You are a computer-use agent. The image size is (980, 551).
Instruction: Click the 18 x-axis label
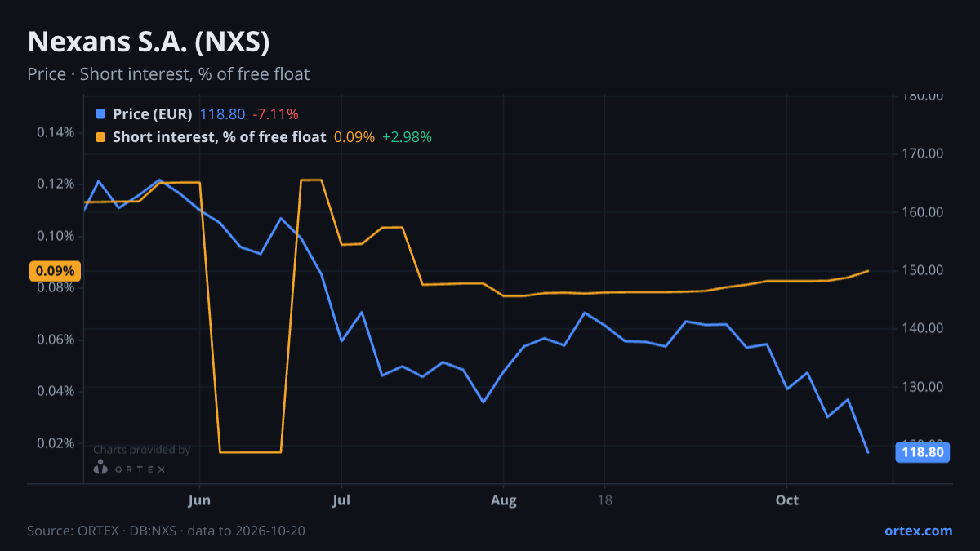pyautogui.click(x=604, y=500)
